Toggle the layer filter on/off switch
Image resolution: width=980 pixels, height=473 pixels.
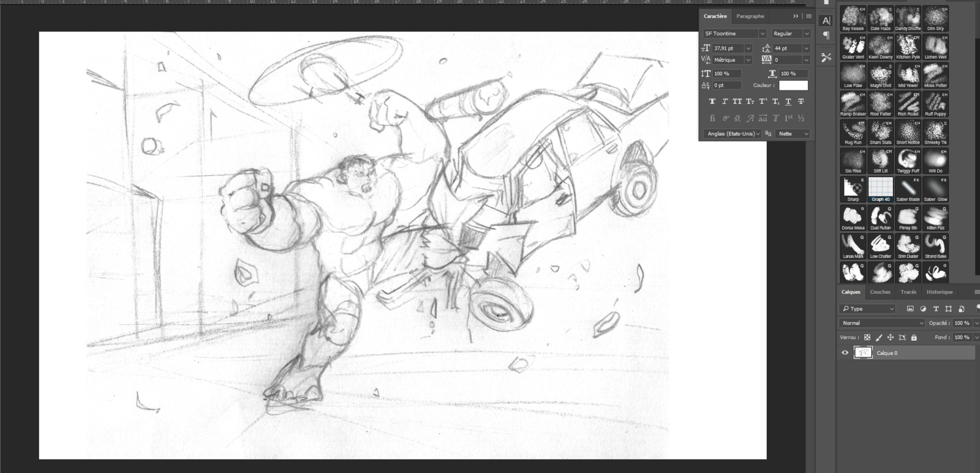[x=978, y=307]
